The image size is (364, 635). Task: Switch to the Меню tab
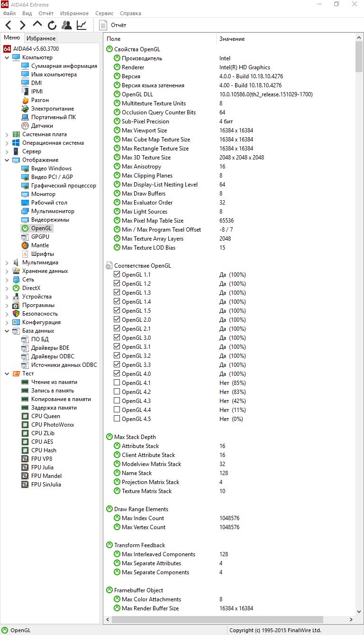point(12,38)
